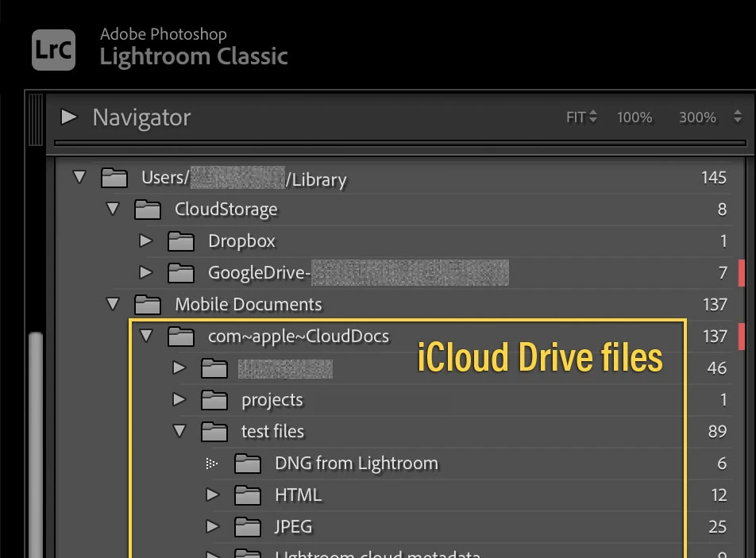Screen dimensions: 756x558
Task: Click the Lrc application logo
Action: point(53,50)
